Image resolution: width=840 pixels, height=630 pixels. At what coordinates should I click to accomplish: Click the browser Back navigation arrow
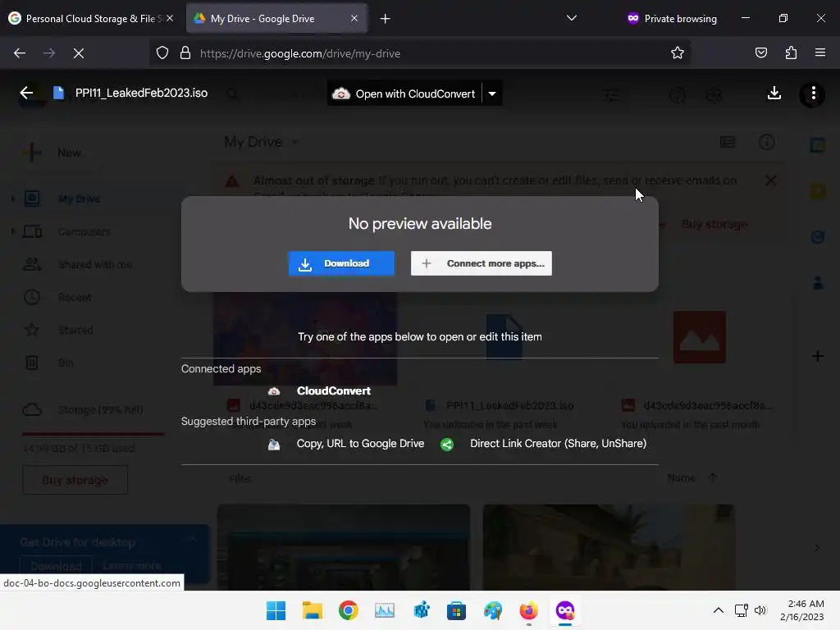(x=20, y=53)
